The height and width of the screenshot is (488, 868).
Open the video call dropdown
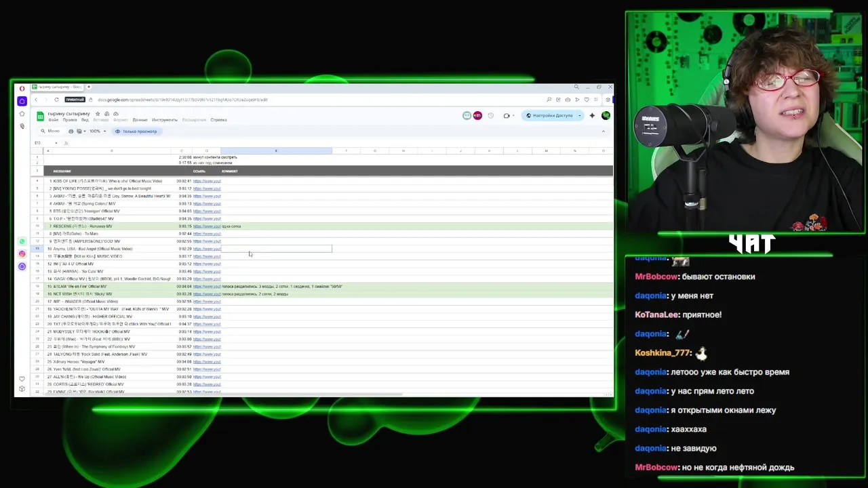click(x=514, y=116)
